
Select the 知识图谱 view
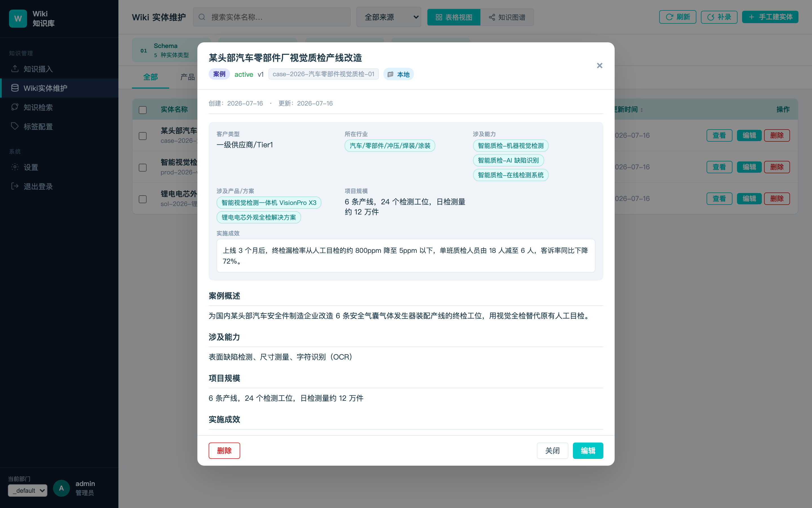(x=507, y=17)
